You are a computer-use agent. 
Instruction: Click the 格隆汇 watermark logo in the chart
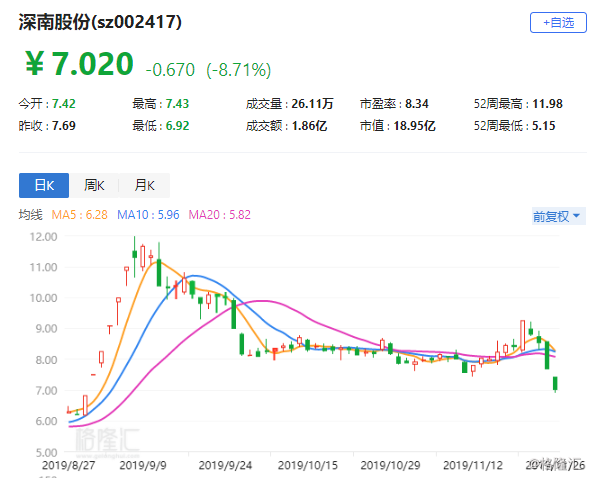pyautogui.click(x=107, y=440)
